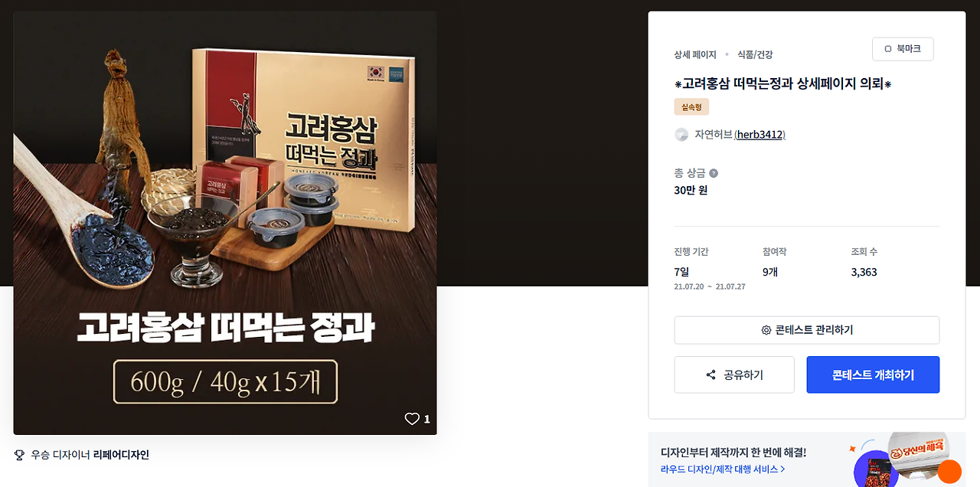Screen dimensions: 980x487
Task: Click the gear icon in 콘테스트 관리하기
Action: (766, 330)
